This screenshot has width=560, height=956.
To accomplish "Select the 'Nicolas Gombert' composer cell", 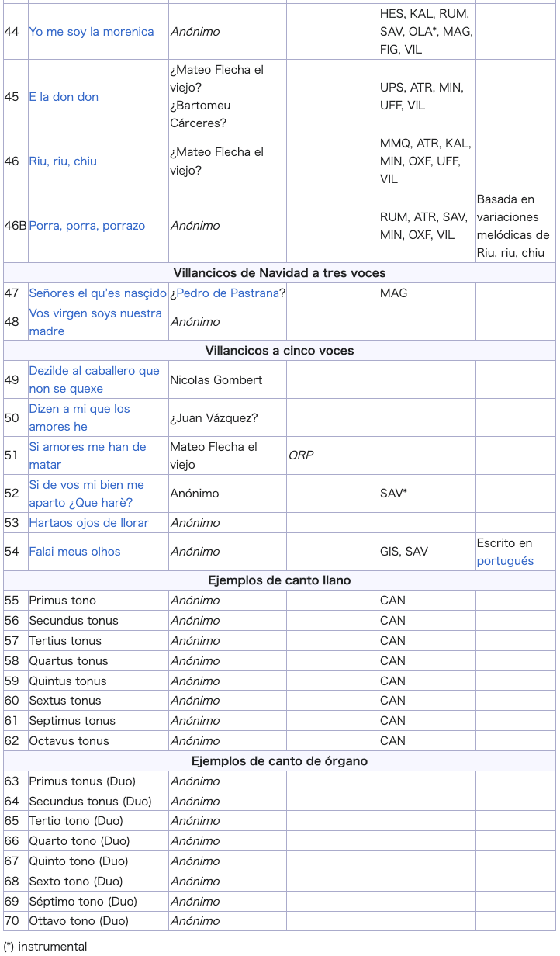I will click(227, 379).
